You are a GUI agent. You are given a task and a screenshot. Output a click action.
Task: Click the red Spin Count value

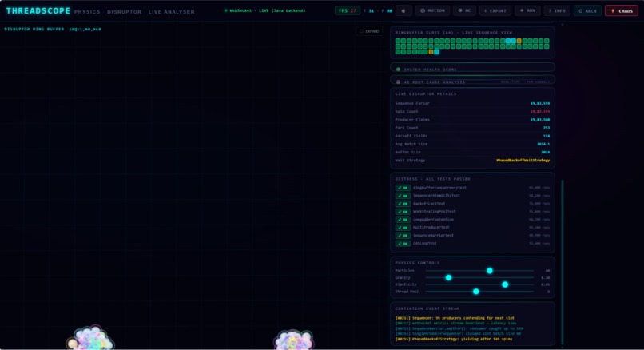pos(540,111)
